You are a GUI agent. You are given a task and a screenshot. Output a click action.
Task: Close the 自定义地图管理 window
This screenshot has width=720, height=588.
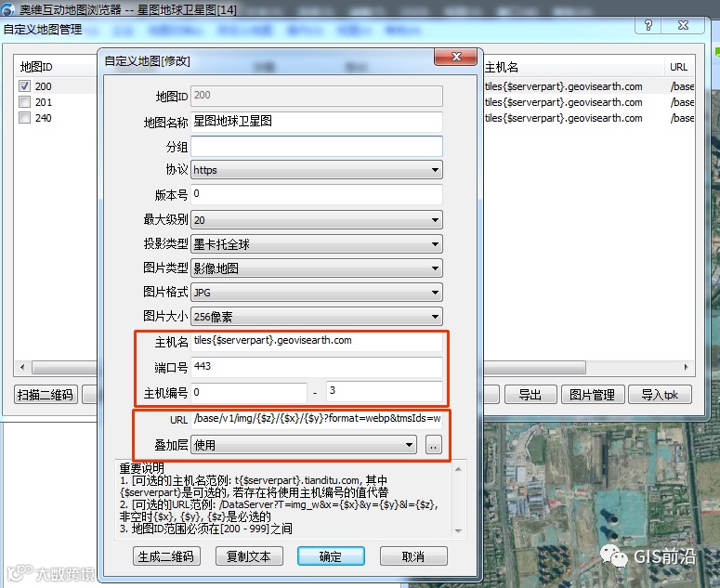[683, 25]
